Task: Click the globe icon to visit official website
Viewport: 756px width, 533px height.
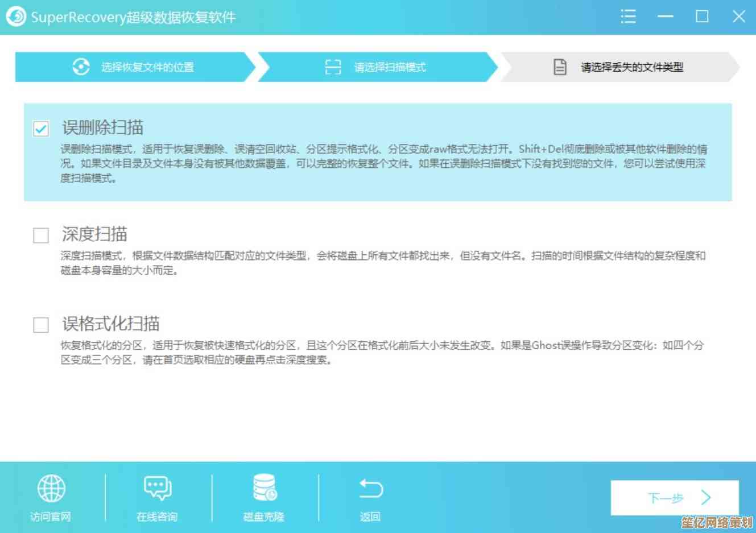Action: tap(51, 489)
